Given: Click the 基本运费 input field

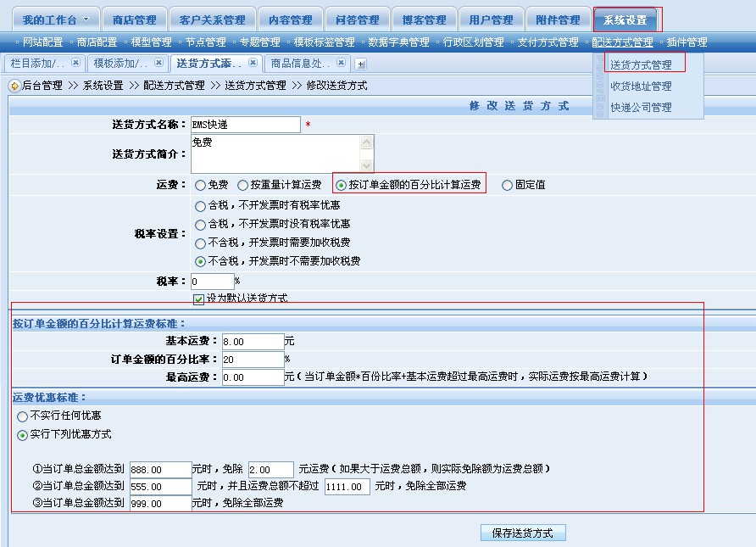Looking at the screenshot, I should pyautogui.click(x=253, y=342).
